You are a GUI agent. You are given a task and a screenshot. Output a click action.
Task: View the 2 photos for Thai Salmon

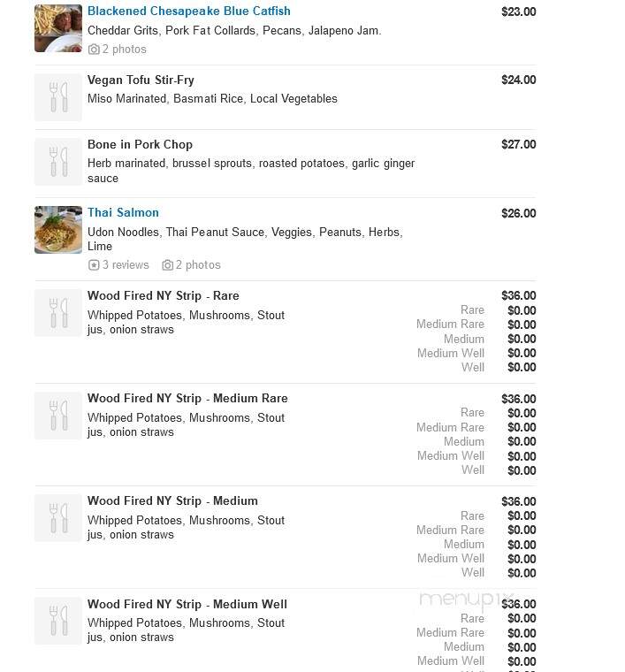[x=198, y=265]
